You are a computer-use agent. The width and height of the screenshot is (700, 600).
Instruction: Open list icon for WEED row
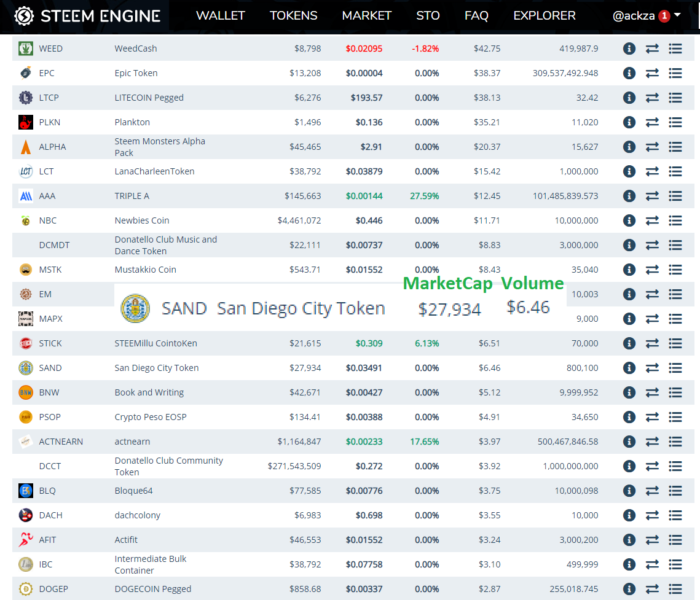coord(675,49)
